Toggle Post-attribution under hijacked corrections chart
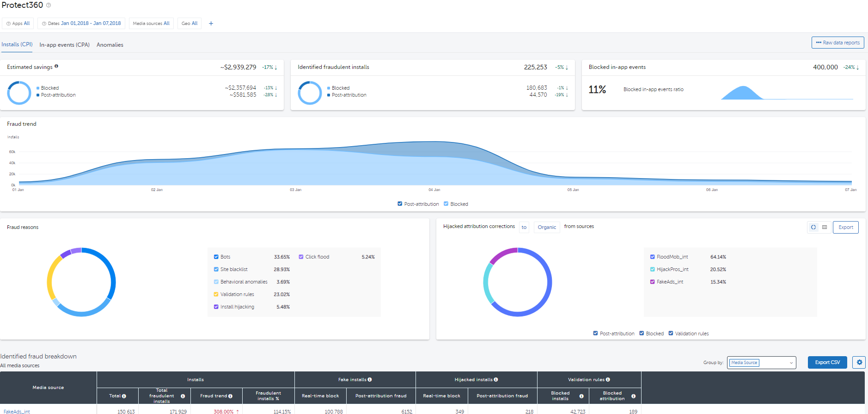 click(595, 333)
